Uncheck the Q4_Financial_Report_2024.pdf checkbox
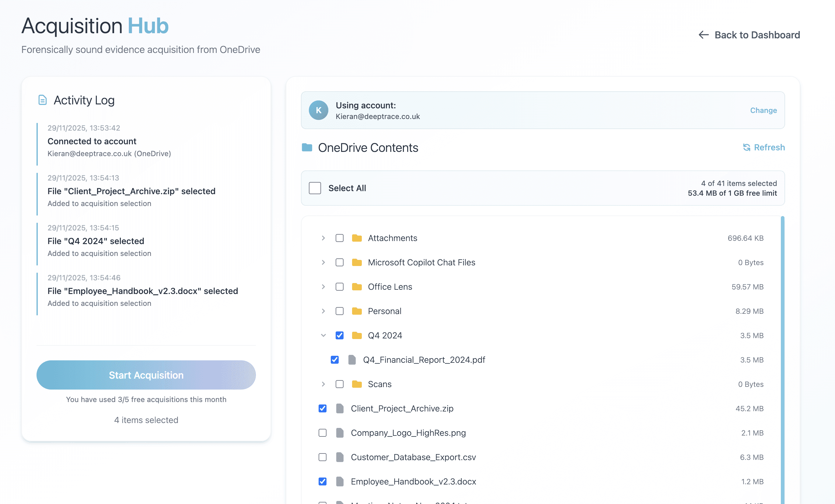 coord(334,360)
